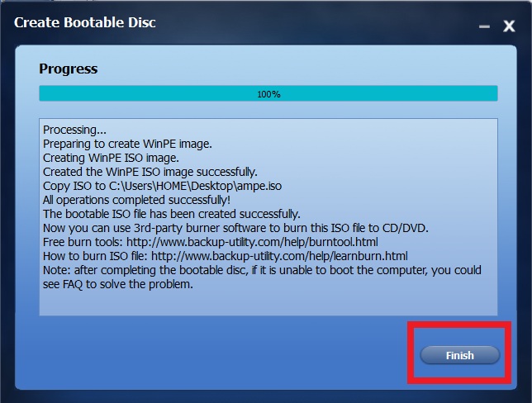The image size is (532, 403).
Task: Open the burntool.html free burn tools link
Action: pyautogui.click(x=252, y=242)
